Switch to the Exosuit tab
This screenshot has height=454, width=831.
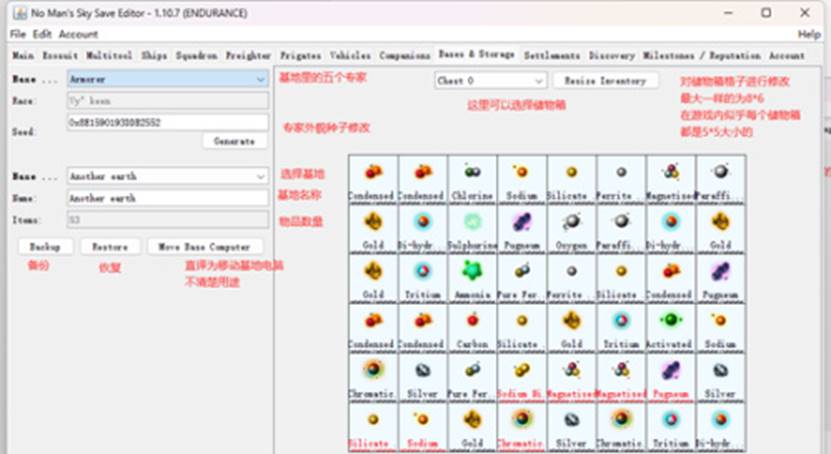coord(60,55)
